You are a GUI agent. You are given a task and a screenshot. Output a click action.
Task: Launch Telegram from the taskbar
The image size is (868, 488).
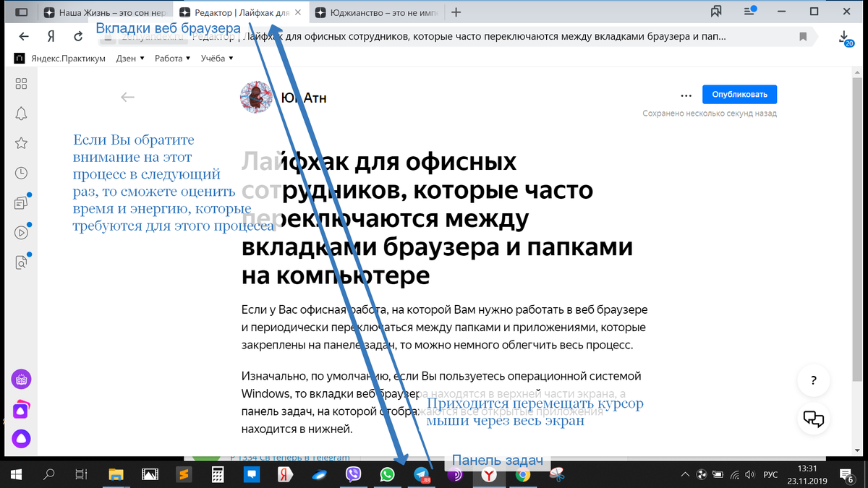(421, 474)
